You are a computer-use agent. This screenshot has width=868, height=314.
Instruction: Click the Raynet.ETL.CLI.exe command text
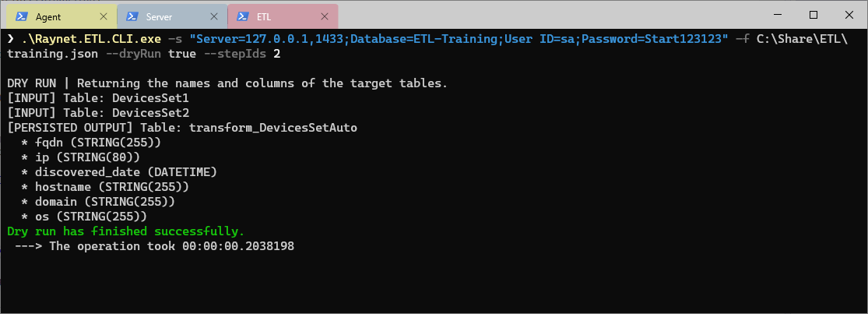tap(70, 39)
